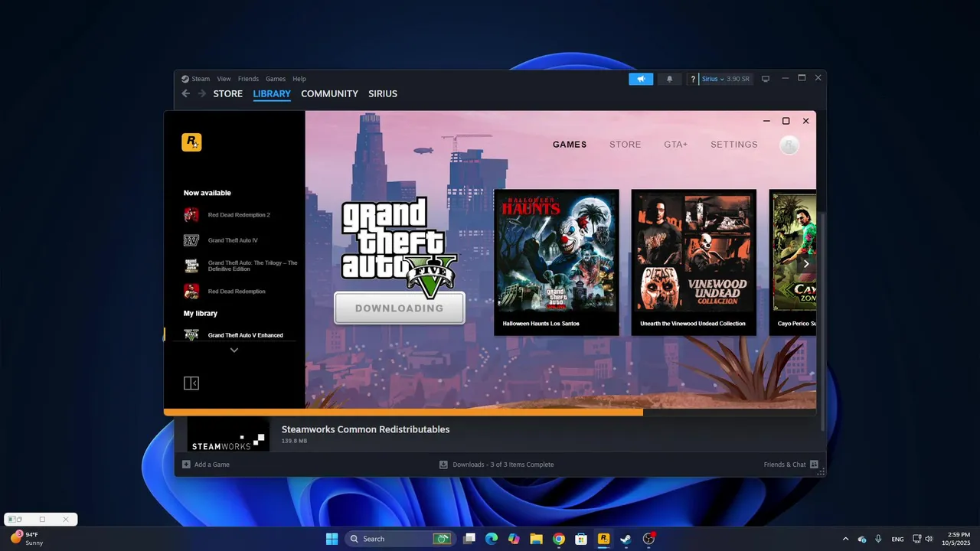Open COMMUNITY tab in Steam
The height and width of the screenshot is (551, 980).
(x=329, y=93)
